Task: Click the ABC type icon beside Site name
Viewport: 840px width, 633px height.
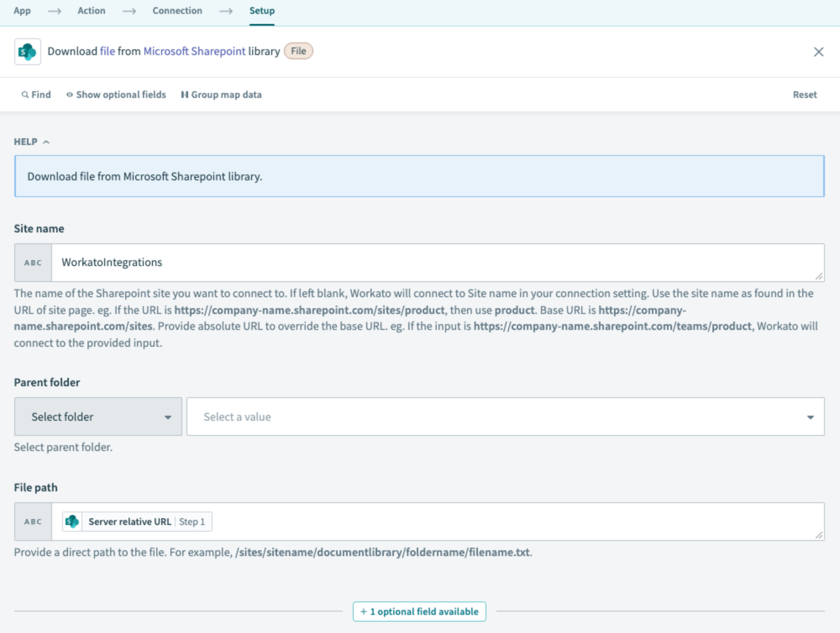Action: tap(33, 263)
